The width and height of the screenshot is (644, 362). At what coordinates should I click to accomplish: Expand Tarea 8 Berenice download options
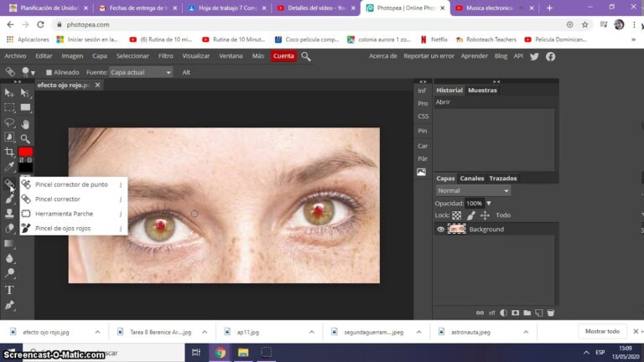[205, 332]
